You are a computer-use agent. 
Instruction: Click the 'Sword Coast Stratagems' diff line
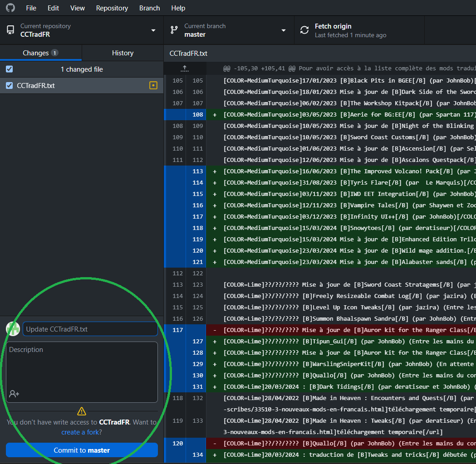pos(341,285)
